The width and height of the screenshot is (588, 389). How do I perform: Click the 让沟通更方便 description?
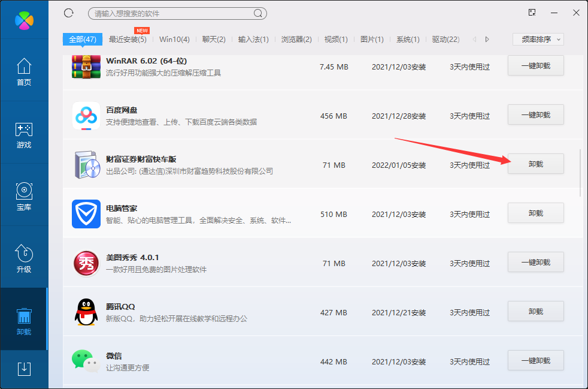pyautogui.click(x=128, y=367)
